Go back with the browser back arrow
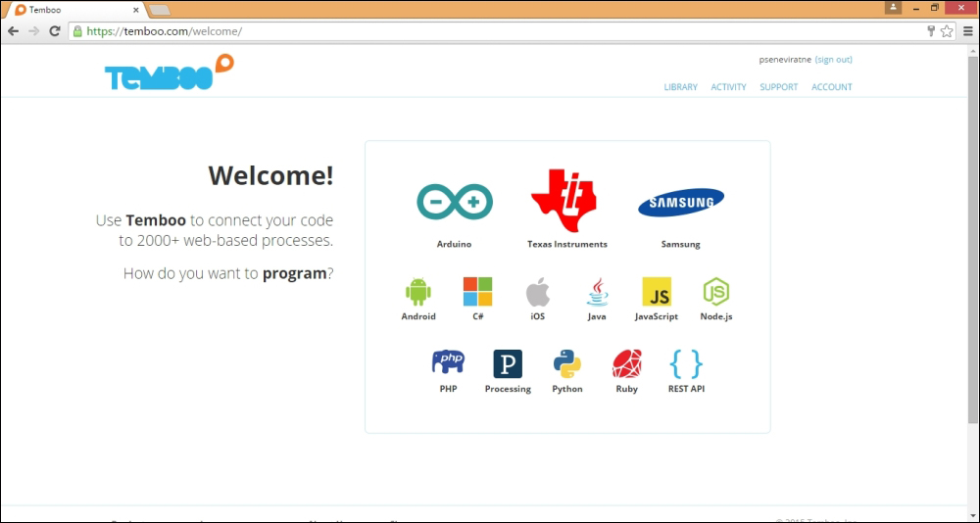Image resolution: width=980 pixels, height=523 pixels. click(13, 31)
